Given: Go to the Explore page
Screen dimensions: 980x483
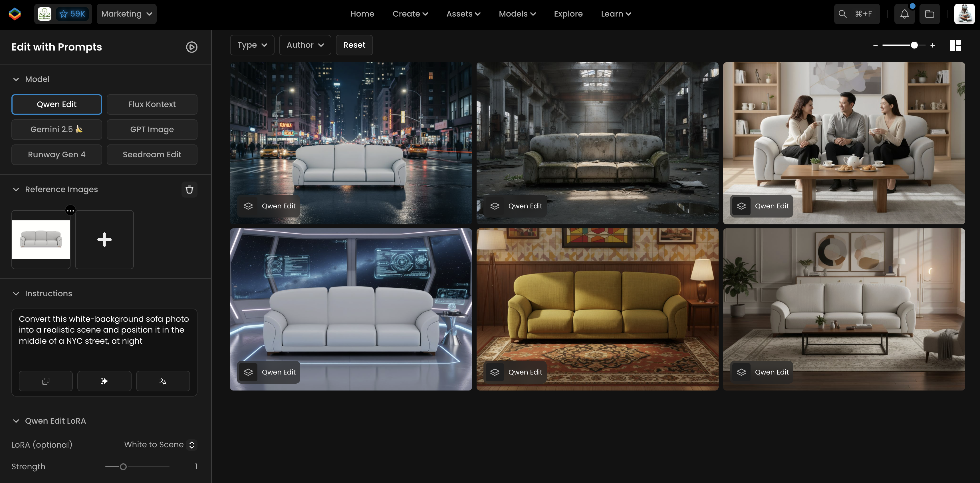Looking at the screenshot, I should (568, 14).
